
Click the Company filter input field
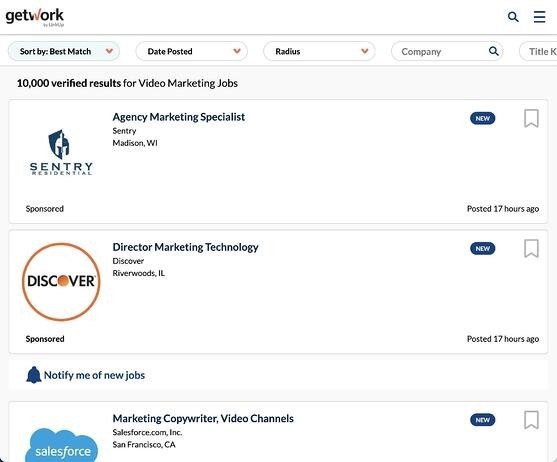[447, 51]
